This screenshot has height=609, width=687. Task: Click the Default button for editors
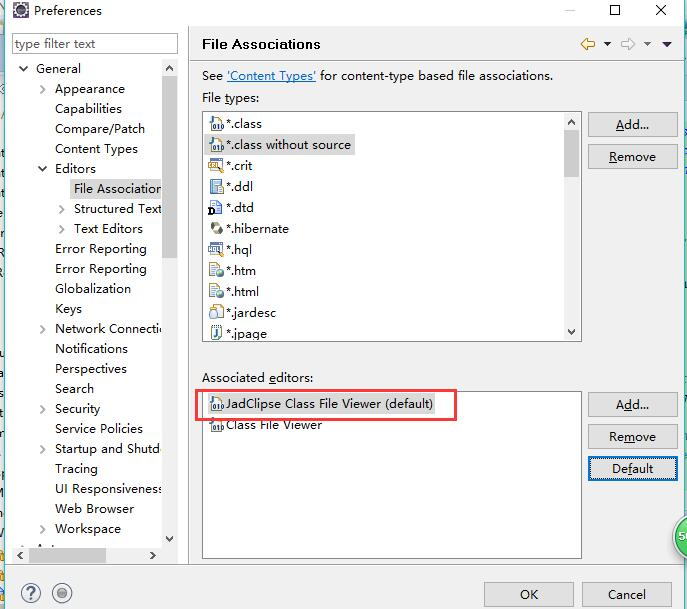[x=632, y=468]
